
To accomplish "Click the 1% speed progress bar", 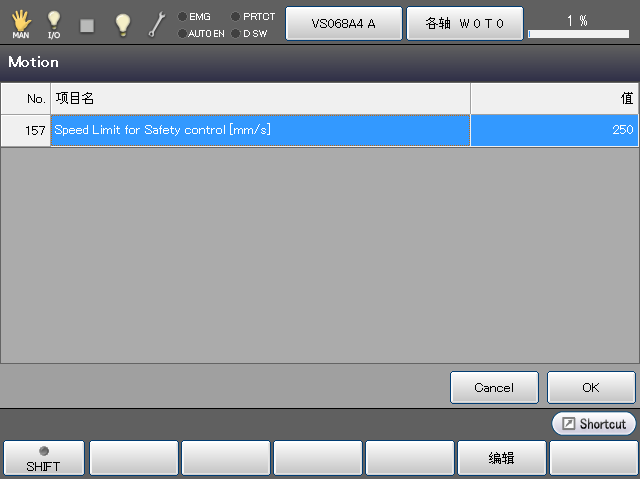I will coord(578,34).
